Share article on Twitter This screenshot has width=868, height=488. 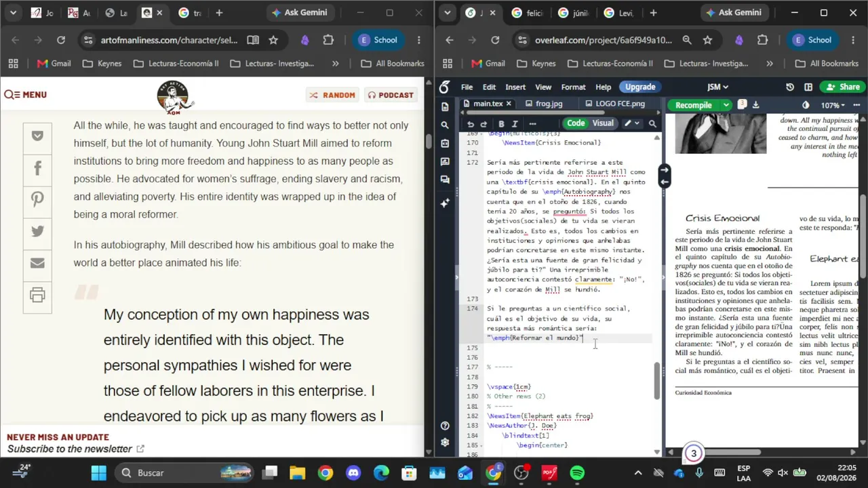[37, 231]
